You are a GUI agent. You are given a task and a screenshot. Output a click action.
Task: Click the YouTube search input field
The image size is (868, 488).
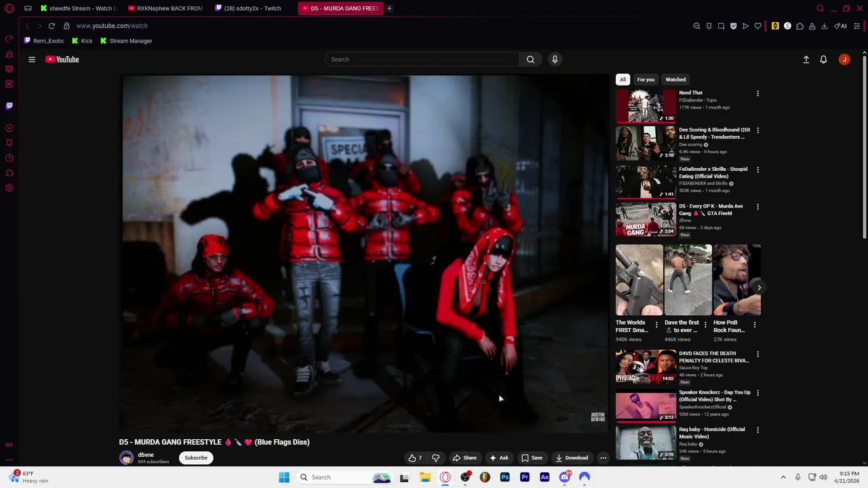422,60
